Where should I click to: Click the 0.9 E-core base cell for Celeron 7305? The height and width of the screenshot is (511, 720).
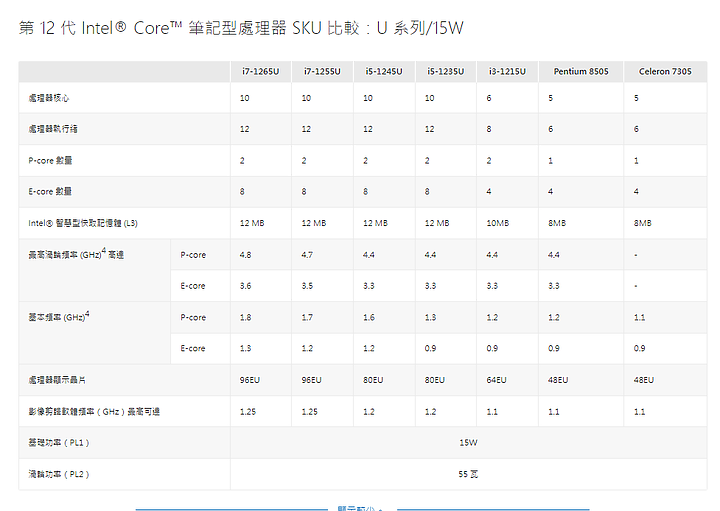[640, 348]
